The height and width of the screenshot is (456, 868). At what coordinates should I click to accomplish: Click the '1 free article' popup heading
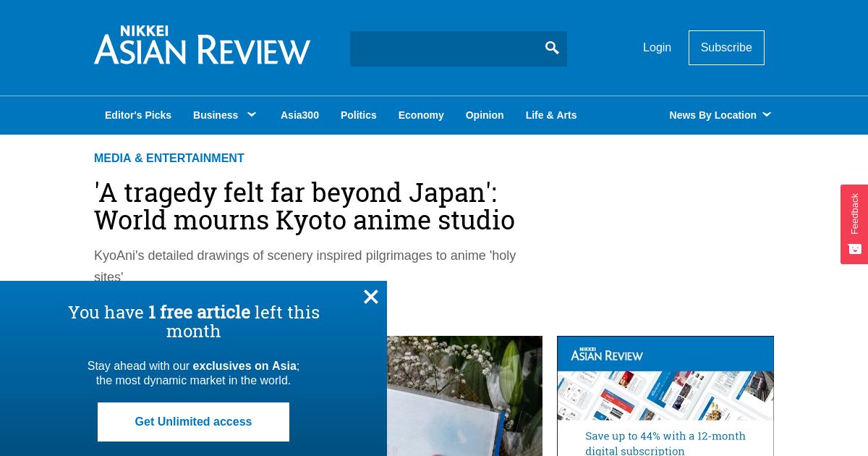(194, 321)
